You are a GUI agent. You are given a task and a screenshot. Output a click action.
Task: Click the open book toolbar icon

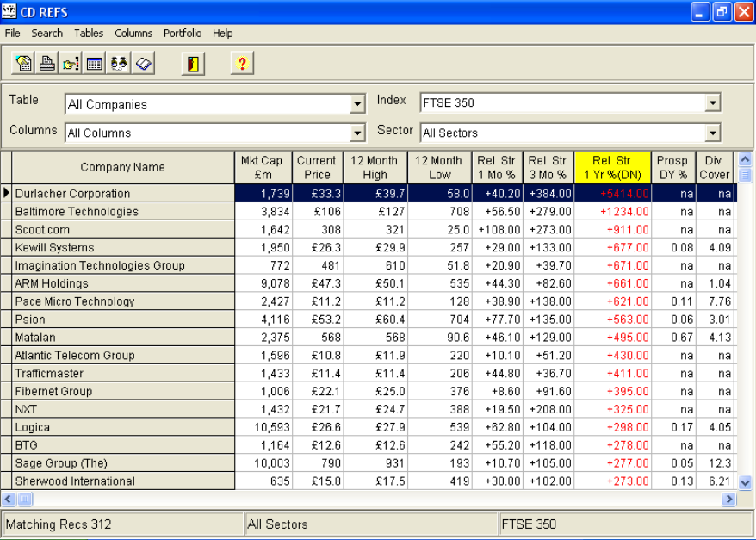point(143,63)
